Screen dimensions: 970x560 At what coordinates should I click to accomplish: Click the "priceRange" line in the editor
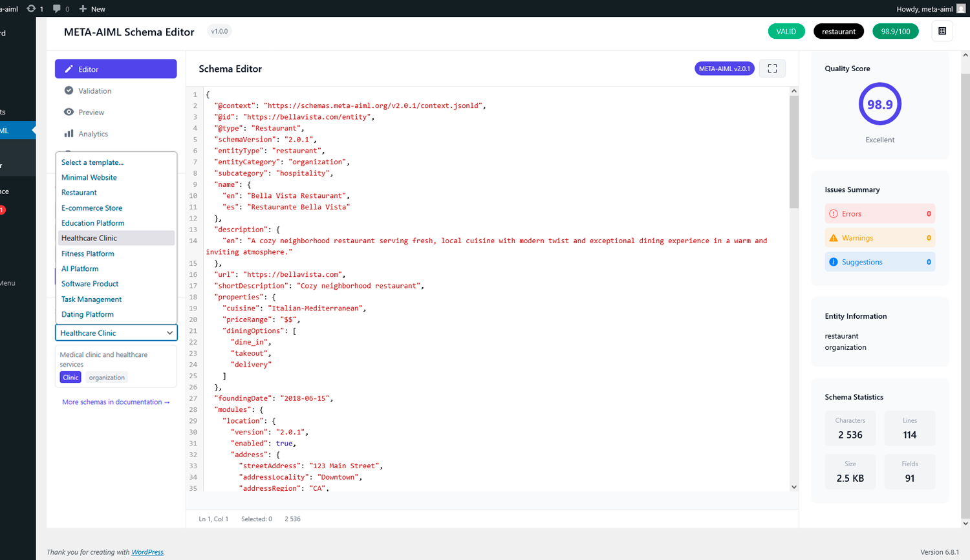(261, 319)
